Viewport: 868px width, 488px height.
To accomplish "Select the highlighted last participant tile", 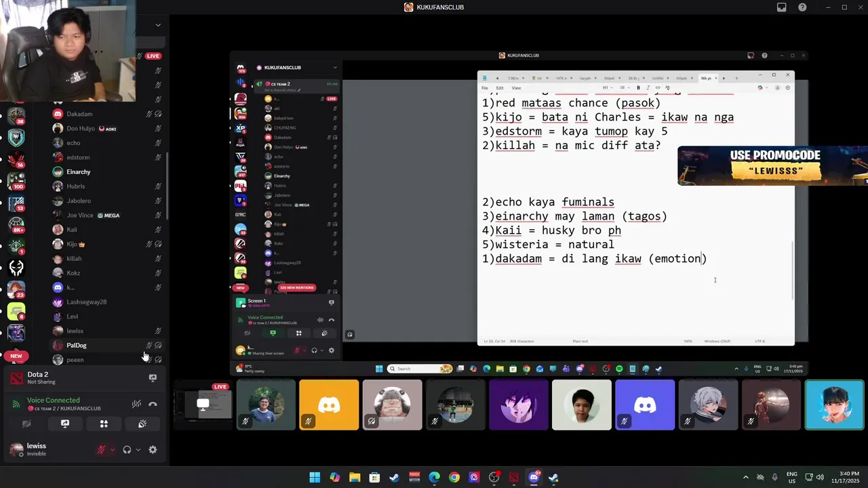I will [834, 405].
